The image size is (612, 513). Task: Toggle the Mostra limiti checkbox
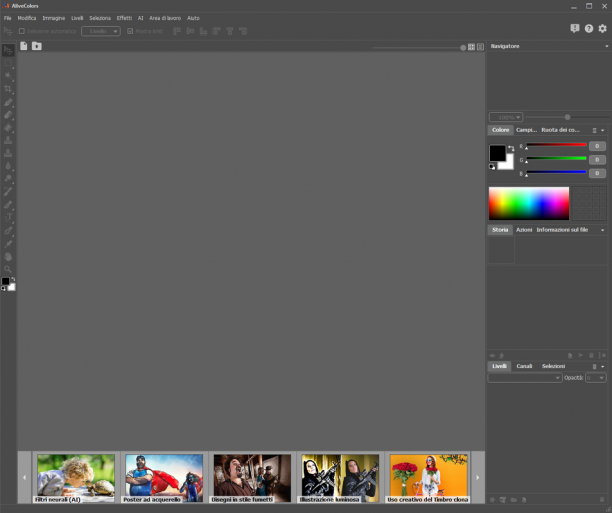coord(130,31)
